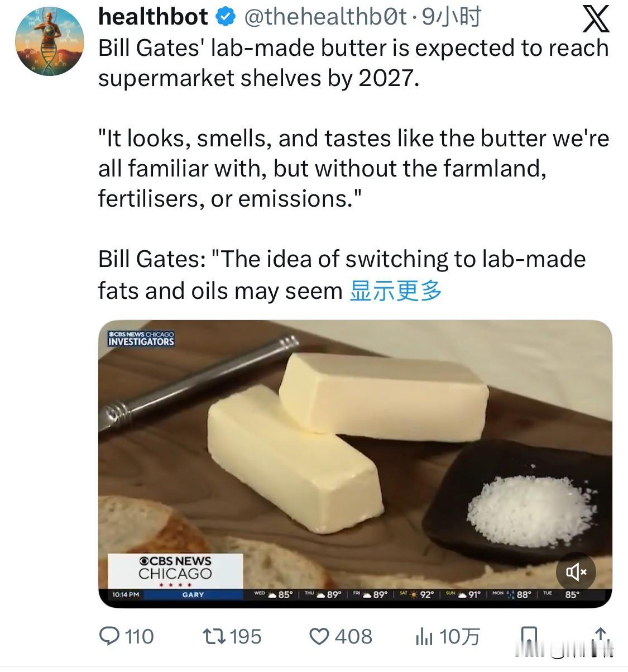Click the blue verified badge
628x672 pixels.
pyautogui.click(x=225, y=17)
